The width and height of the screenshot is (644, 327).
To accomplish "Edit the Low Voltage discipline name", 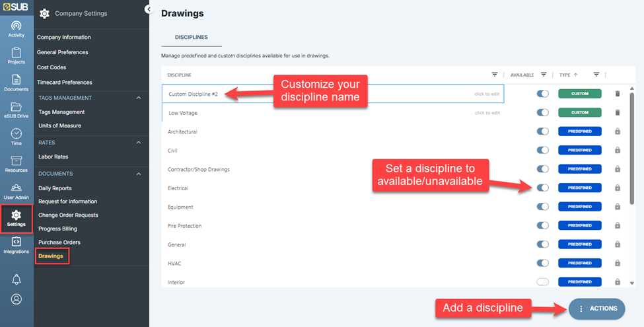I will click(333, 112).
